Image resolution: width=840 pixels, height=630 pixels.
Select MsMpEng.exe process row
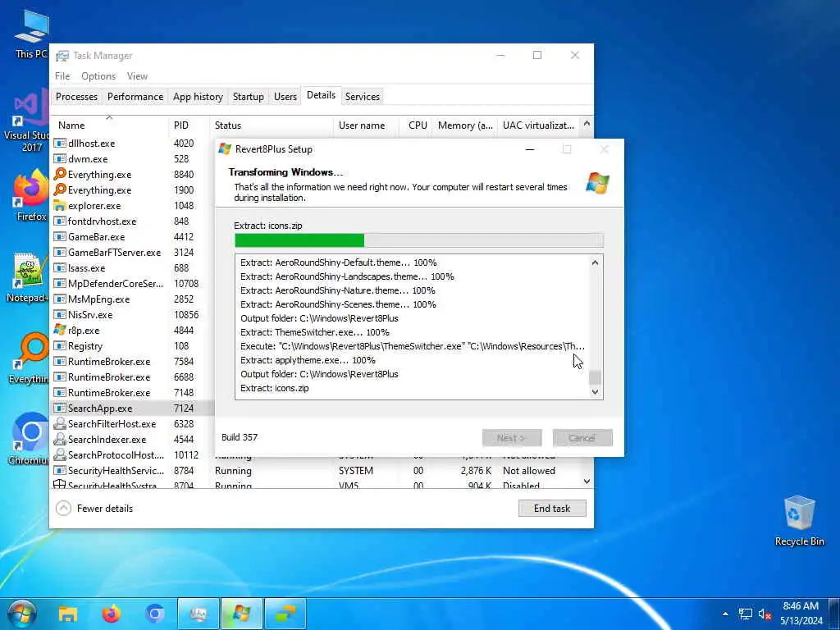click(132, 299)
